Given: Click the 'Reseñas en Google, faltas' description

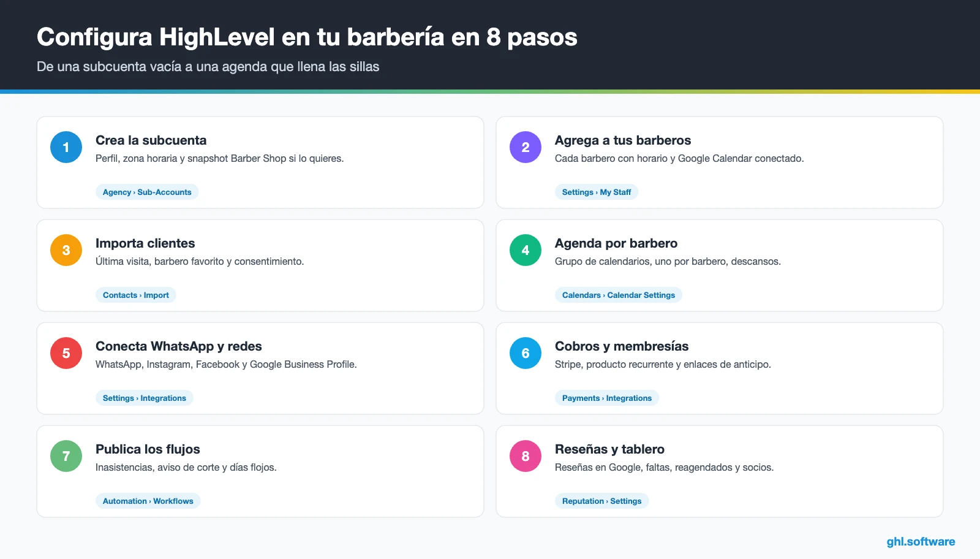Looking at the screenshot, I should coord(664,468).
